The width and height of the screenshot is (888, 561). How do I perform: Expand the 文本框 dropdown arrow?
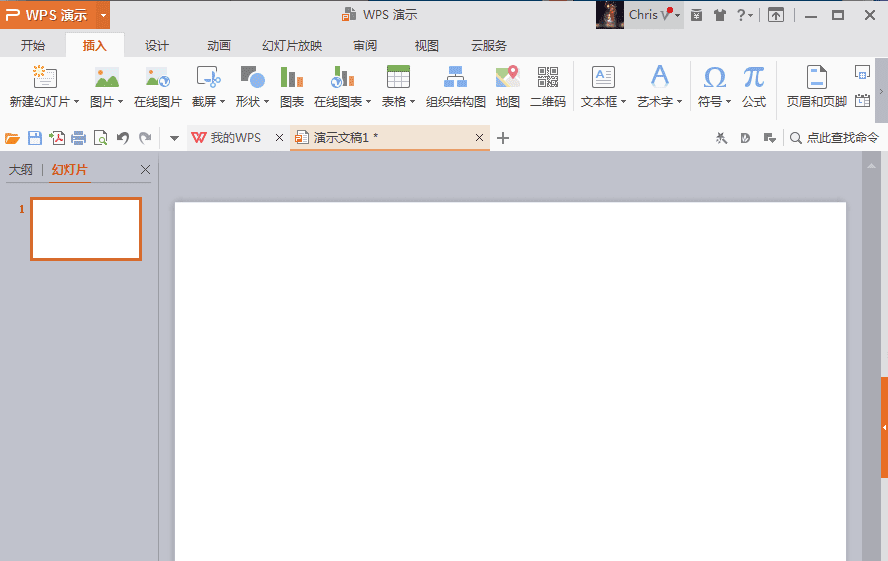pyautogui.click(x=624, y=102)
